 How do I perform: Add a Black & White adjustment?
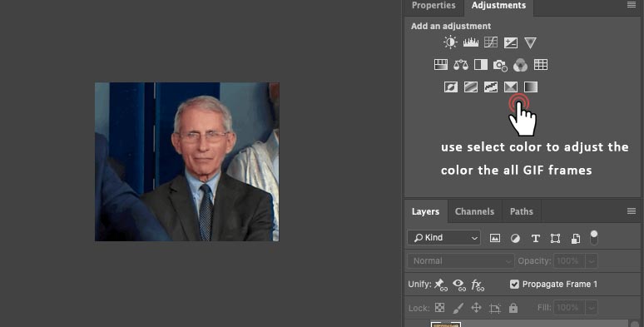click(x=481, y=65)
